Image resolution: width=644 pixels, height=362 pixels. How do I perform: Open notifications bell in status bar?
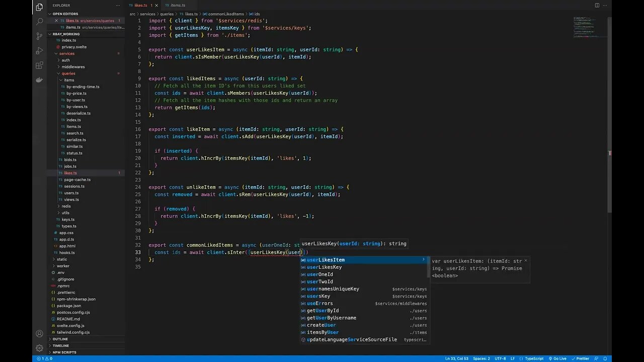(606, 358)
